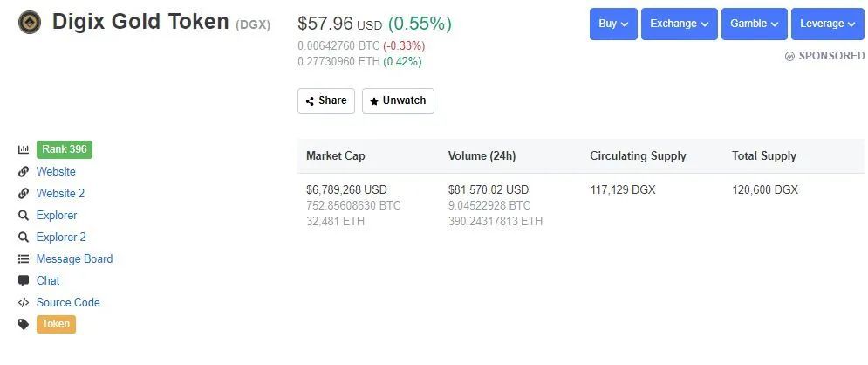Click the list icon beside Message Board
The width and height of the screenshot is (868, 365).
(24, 259)
